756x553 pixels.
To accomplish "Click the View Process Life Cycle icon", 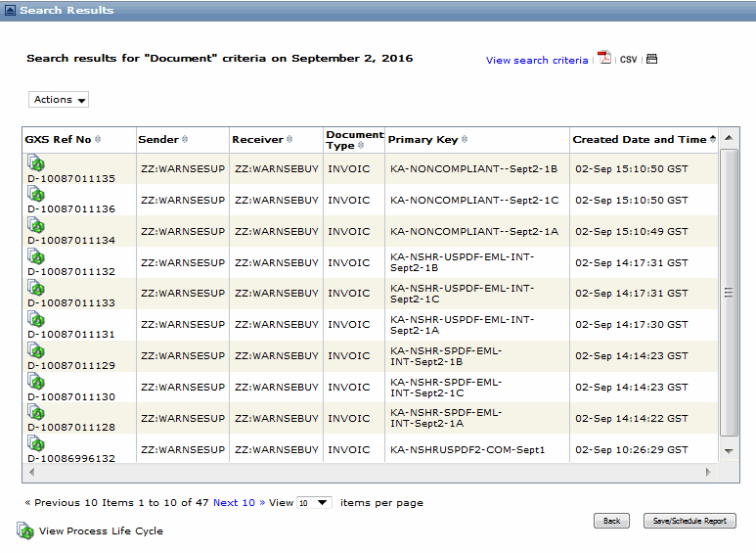I will tap(25, 530).
